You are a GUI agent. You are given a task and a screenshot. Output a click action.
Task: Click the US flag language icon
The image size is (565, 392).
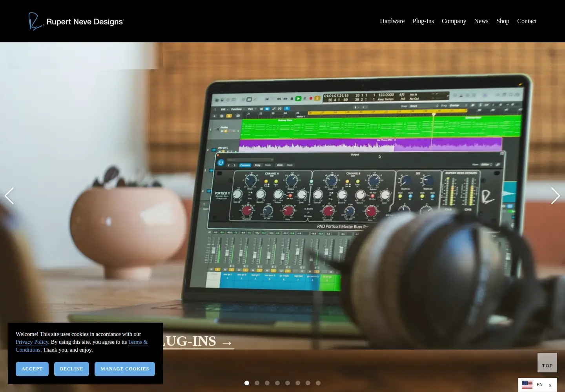(527, 385)
